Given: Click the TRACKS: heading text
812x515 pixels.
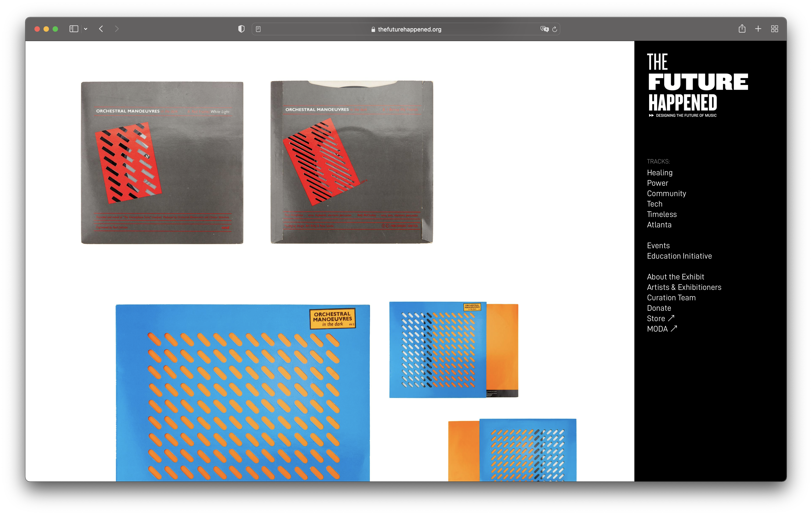Looking at the screenshot, I should tap(658, 161).
